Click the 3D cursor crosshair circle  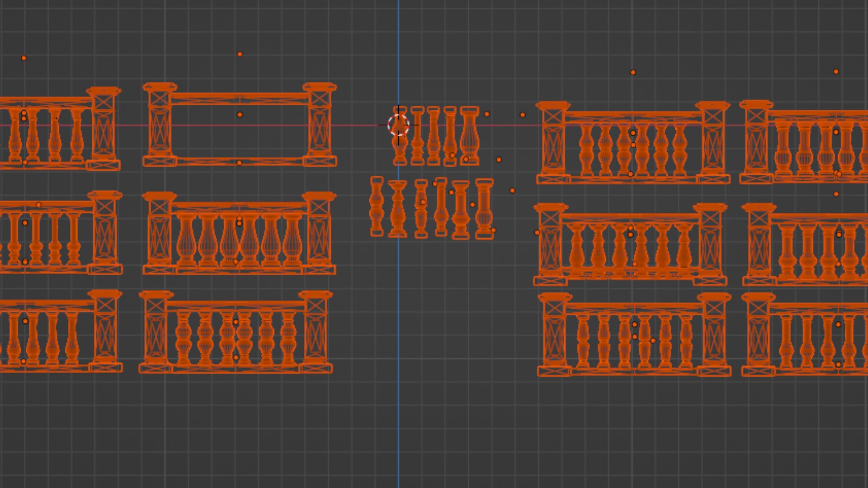pos(398,125)
